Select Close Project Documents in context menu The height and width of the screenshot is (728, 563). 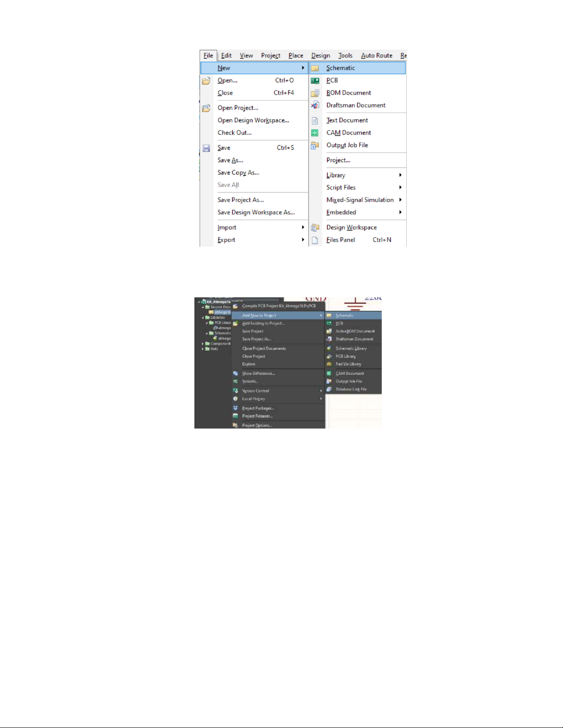coord(264,348)
